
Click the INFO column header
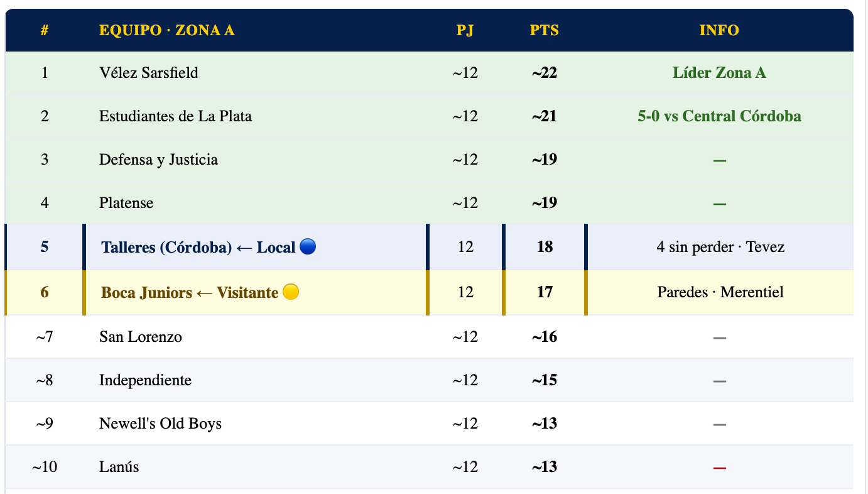[x=719, y=30]
